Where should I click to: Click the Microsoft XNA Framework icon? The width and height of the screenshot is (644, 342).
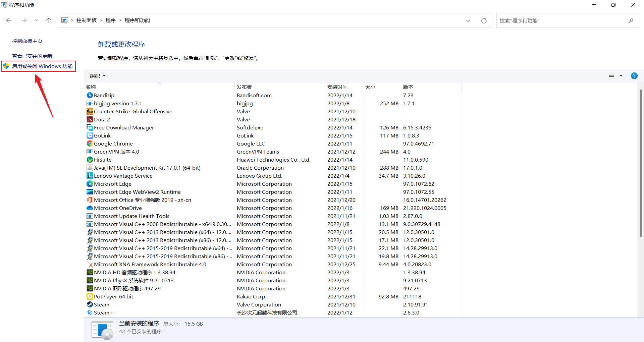point(90,264)
